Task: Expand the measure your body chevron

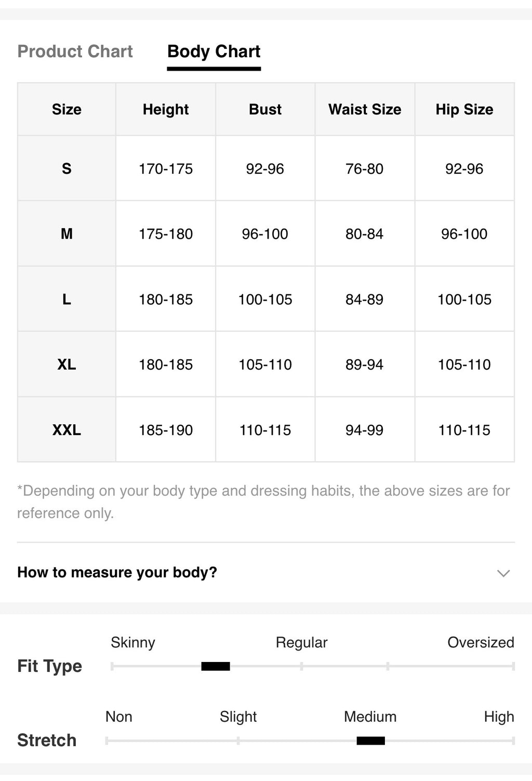Action: pyautogui.click(x=503, y=573)
